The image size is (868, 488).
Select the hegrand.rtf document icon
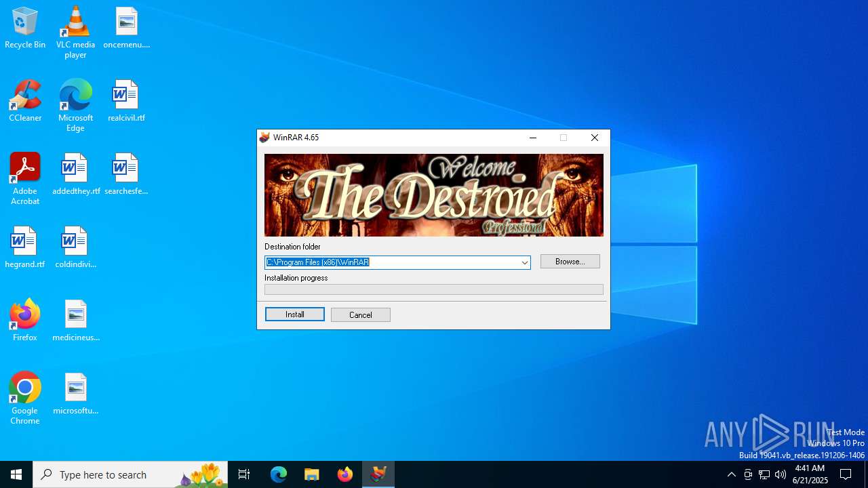[x=25, y=247]
